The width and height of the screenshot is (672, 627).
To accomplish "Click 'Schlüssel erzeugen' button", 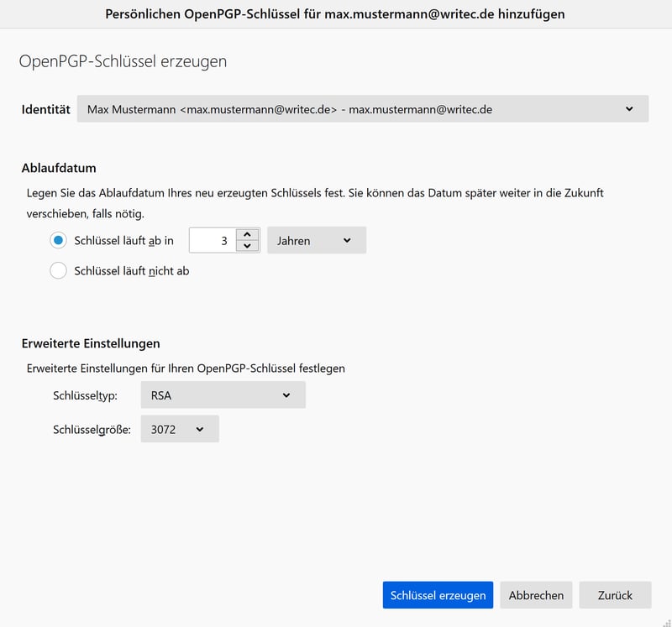I will tap(438, 595).
